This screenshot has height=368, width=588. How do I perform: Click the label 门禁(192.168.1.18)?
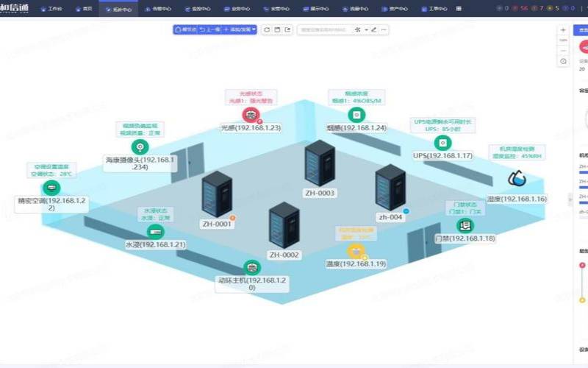click(x=465, y=238)
